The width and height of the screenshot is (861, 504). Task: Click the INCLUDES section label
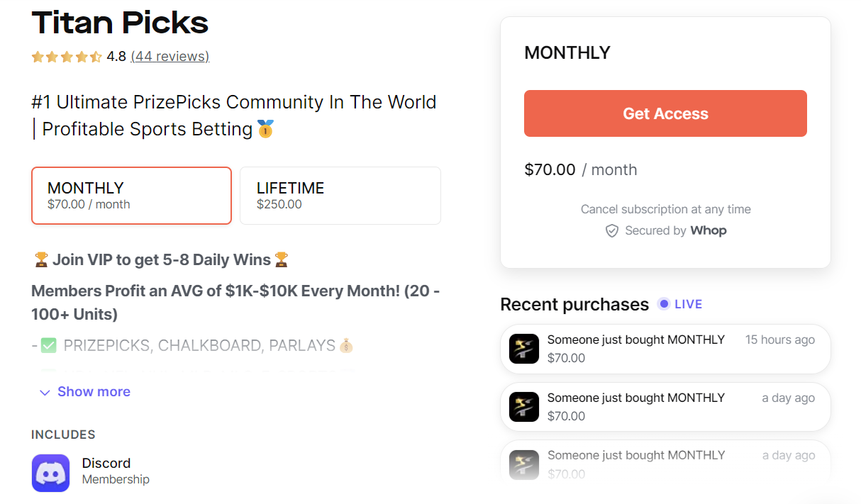(x=62, y=434)
